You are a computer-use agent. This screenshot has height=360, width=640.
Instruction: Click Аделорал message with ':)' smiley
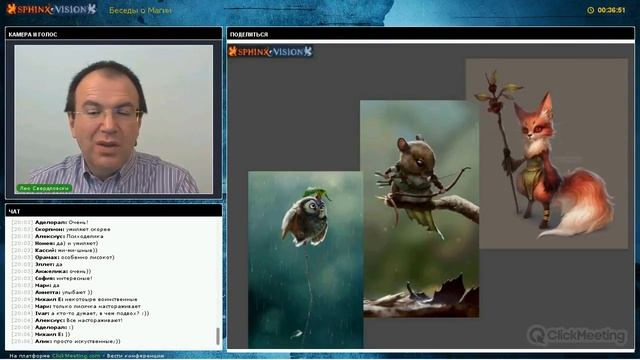tap(43, 327)
